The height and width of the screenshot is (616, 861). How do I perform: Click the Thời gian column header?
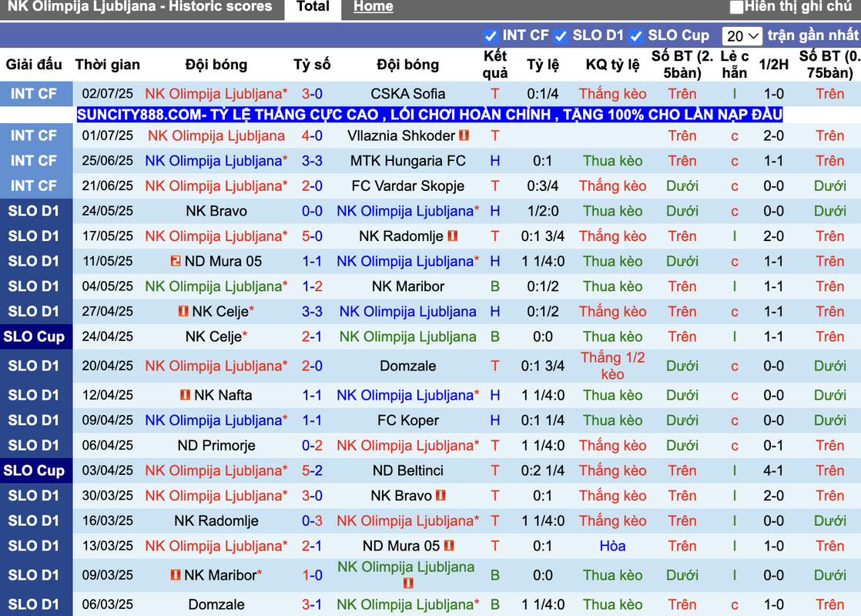coord(108,65)
